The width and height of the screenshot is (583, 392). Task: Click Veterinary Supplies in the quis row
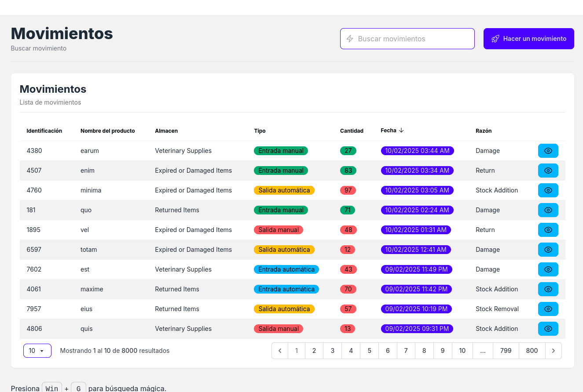click(183, 329)
